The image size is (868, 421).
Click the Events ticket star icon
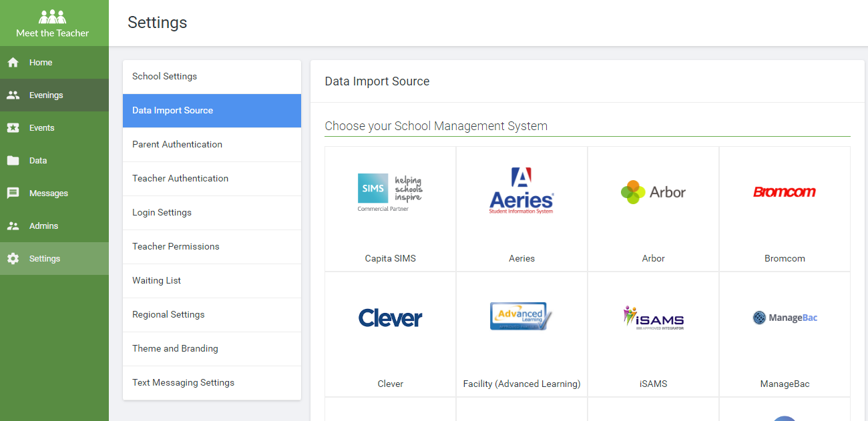click(x=13, y=128)
